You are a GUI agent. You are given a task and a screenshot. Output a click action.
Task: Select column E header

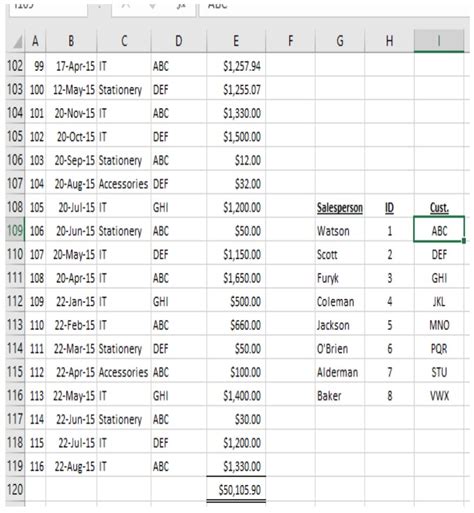(x=236, y=41)
